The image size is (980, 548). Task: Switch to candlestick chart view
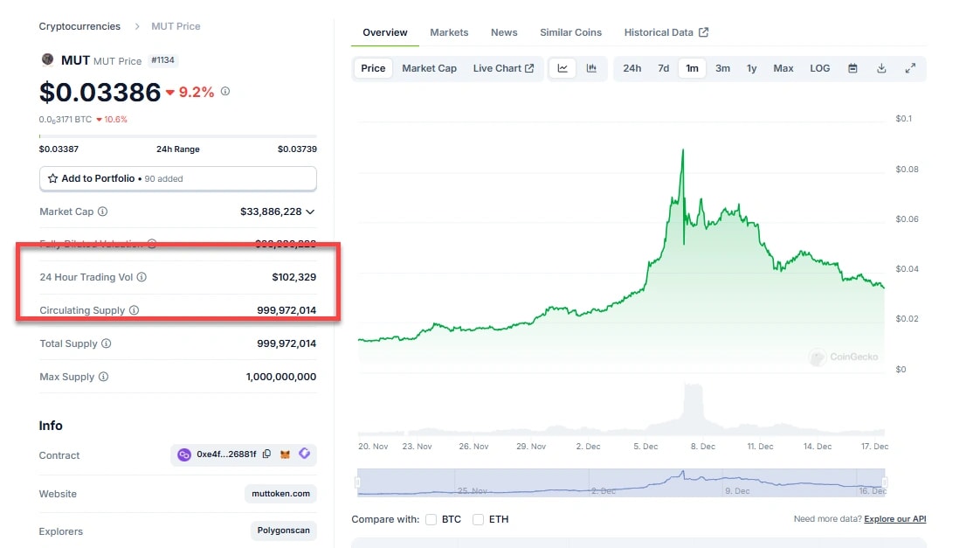click(591, 68)
